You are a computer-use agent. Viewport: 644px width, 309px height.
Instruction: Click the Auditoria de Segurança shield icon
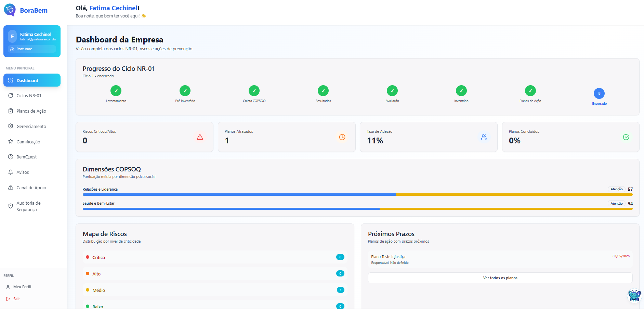(x=11, y=206)
